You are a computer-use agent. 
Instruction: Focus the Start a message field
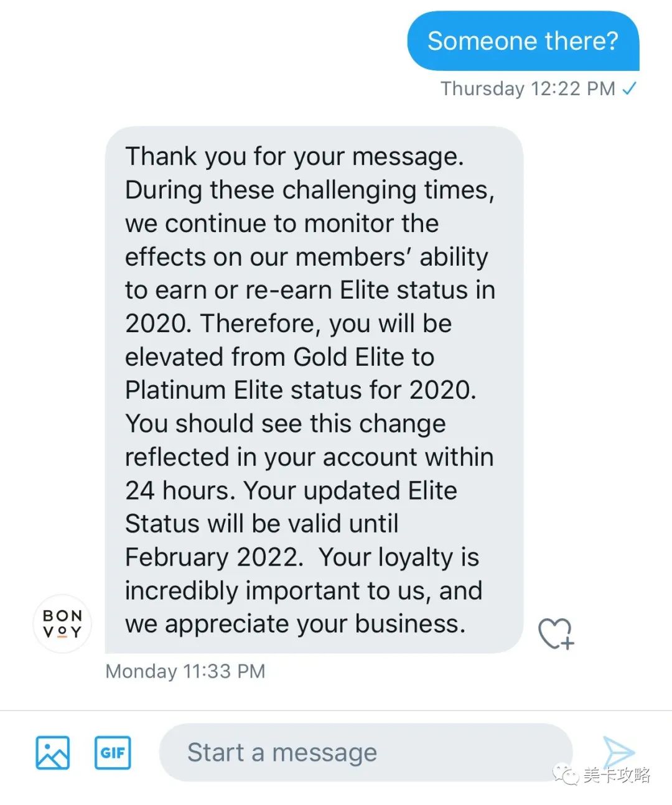366,753
